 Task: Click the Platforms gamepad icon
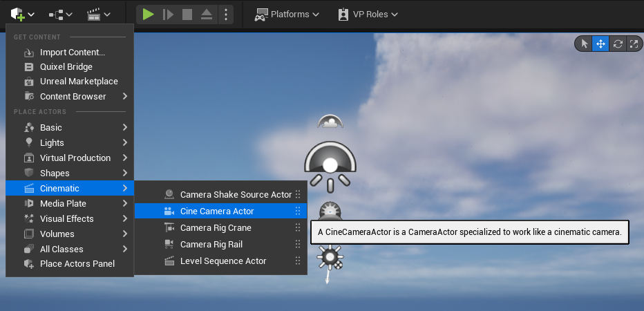pos(261,15)
